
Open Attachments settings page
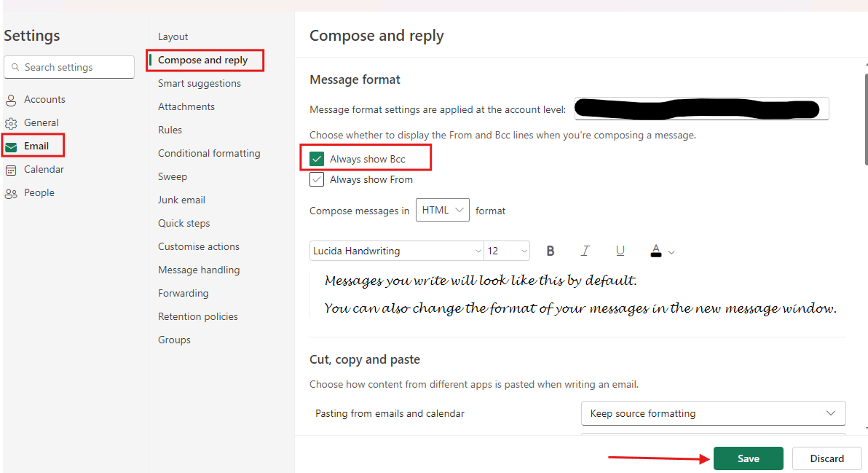click(186, 106)
